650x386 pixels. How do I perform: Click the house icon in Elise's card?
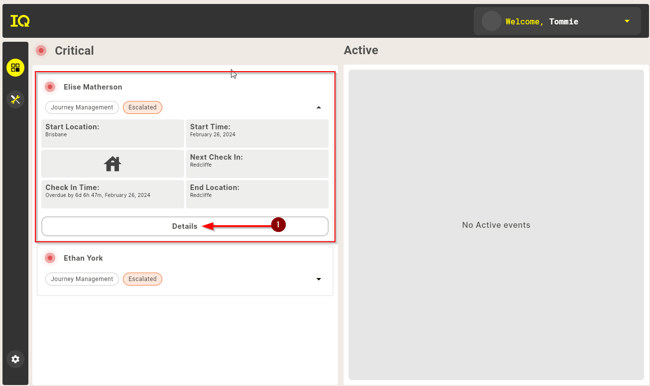click(x=112, y=164)
